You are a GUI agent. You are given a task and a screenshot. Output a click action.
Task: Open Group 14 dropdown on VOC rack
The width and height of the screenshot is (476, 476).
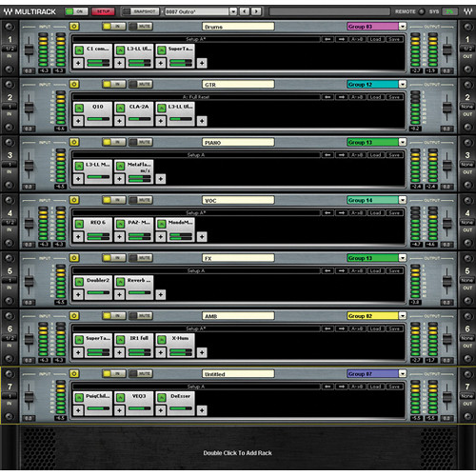click(403, 200)
